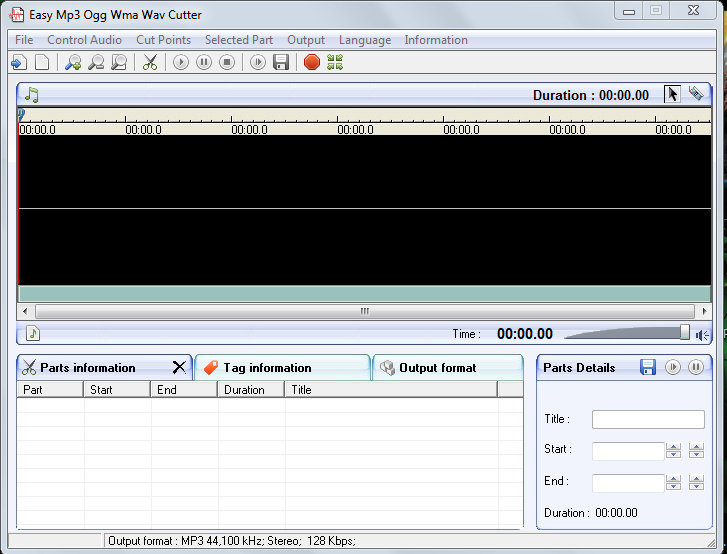This screenshot has height=554, width=727.
Task: Click the orange tag icon on the Tag information tab
Action: tap(211, 368)
